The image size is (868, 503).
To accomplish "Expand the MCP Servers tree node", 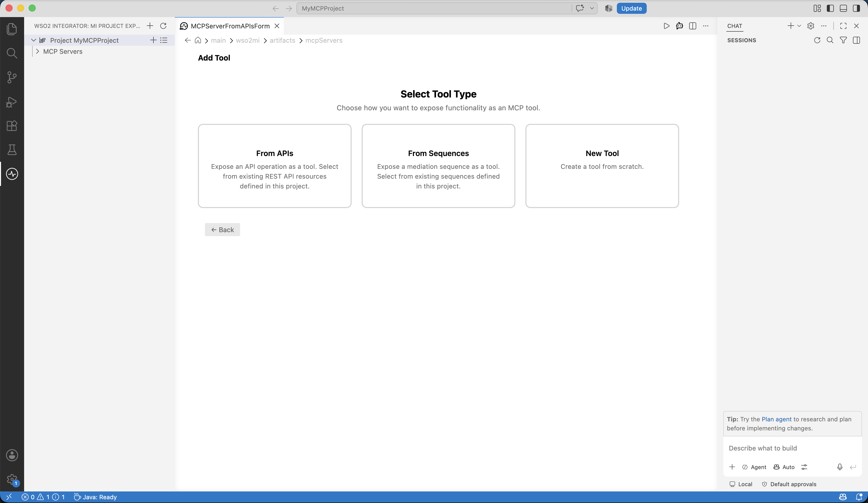I will tap(37, 51).
